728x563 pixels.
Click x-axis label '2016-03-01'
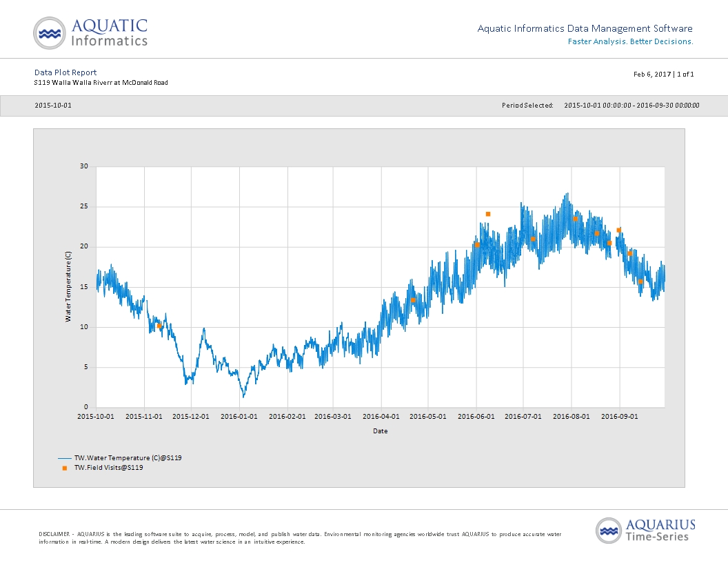[333, 417]
